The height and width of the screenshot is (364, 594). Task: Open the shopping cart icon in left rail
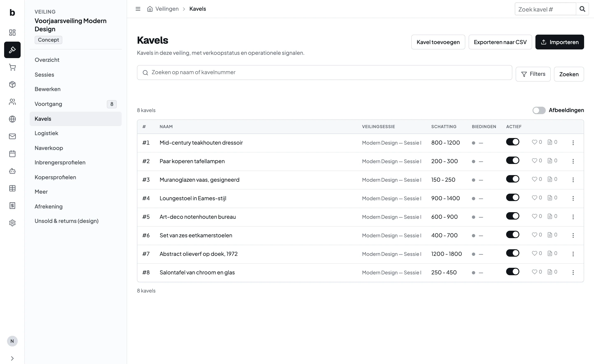click(x=12, y=67)
